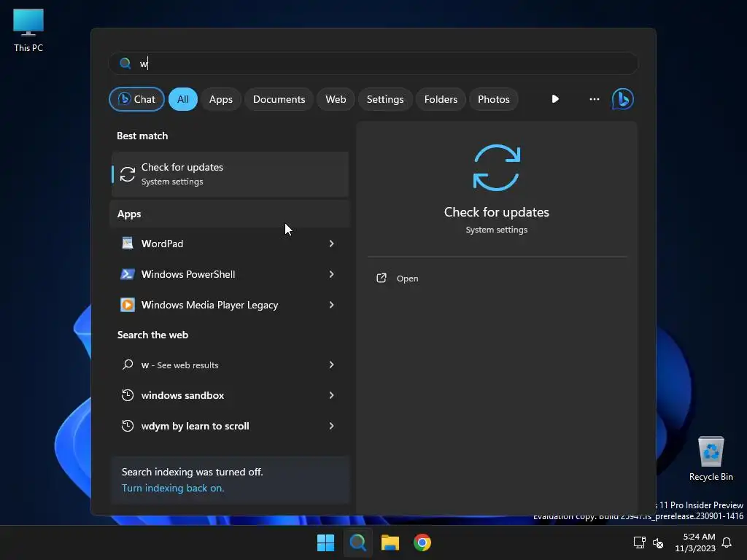Open the This PC desktop icon
747x560 pixels.
tap(28, 31)
